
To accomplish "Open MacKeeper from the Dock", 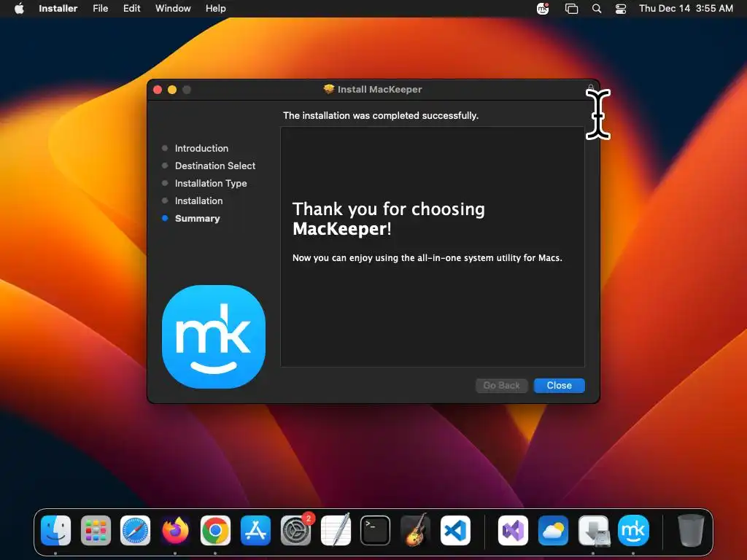I will [633, 530].
